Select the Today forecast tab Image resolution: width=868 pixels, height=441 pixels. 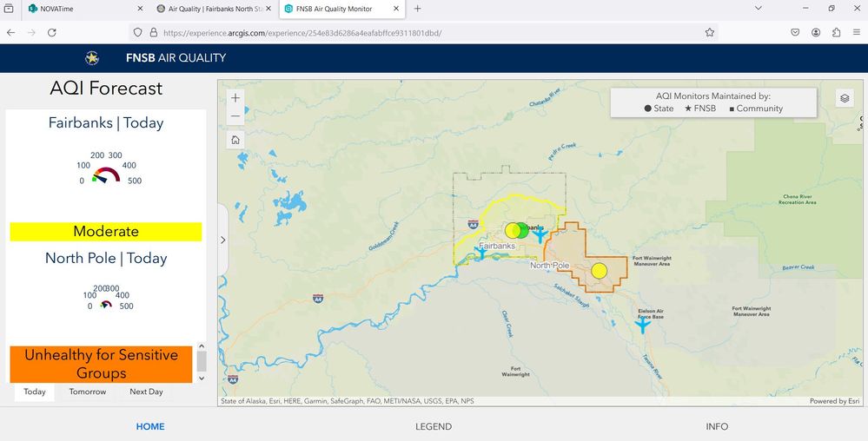point(35,392)
